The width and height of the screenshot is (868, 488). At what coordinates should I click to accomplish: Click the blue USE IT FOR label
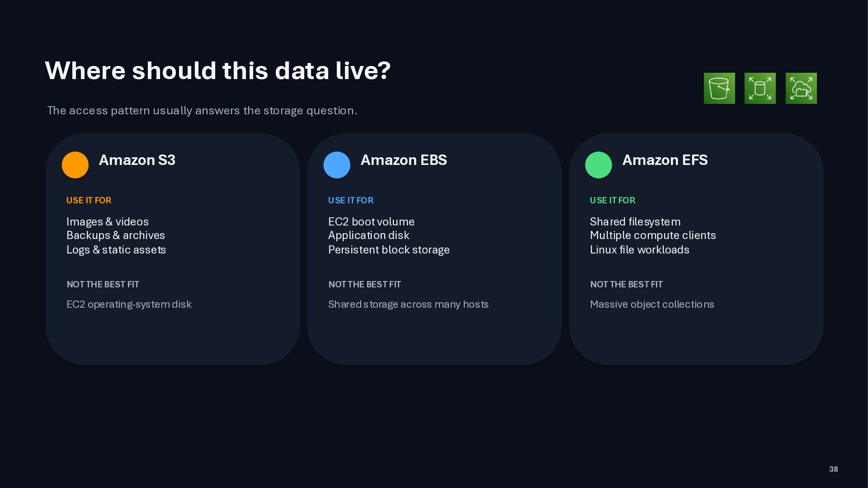tap(351, 200)
